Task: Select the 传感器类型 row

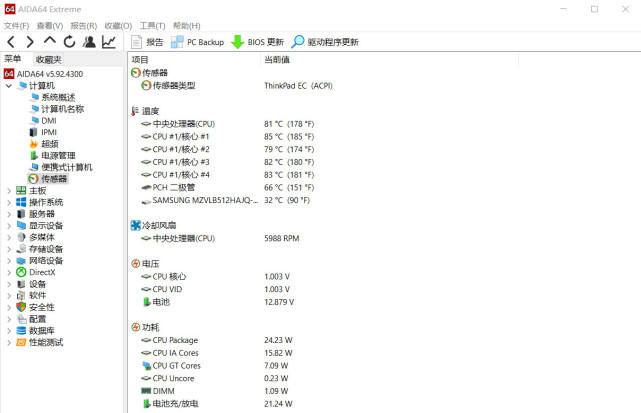Action: tap(237, 85)
